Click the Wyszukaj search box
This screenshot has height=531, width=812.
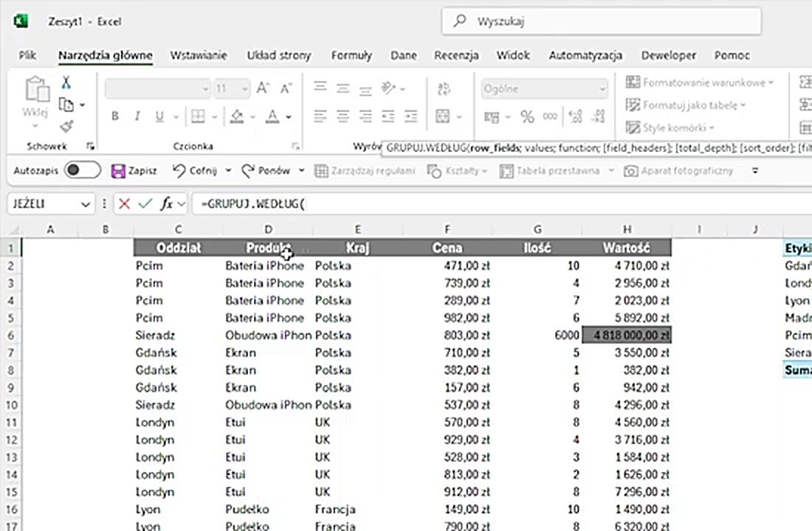[x=601, y=21]
